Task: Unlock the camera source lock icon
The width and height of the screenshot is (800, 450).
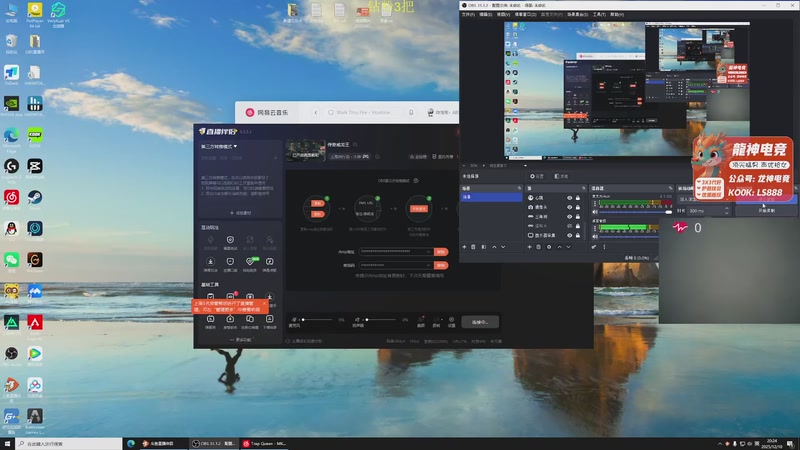Action: point(578,207)
